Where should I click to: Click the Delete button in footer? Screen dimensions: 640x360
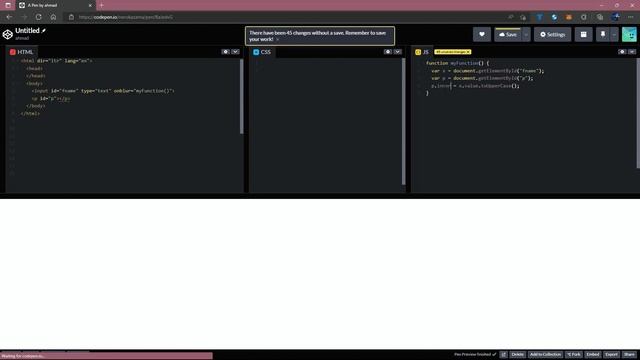click(518, 354)
